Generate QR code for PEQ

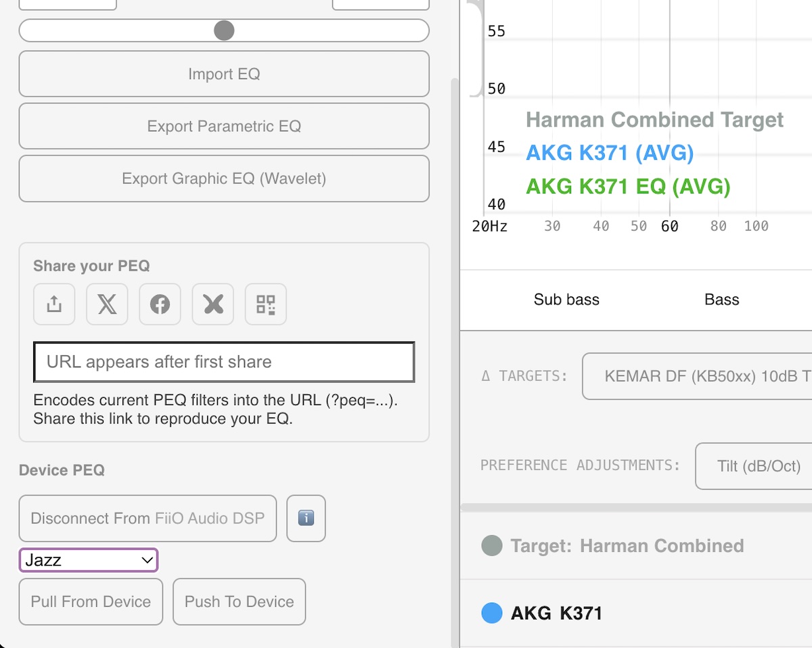266,304
